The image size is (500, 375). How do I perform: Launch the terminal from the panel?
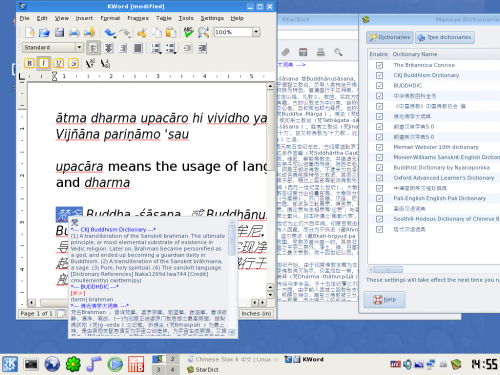coord(31,364)
